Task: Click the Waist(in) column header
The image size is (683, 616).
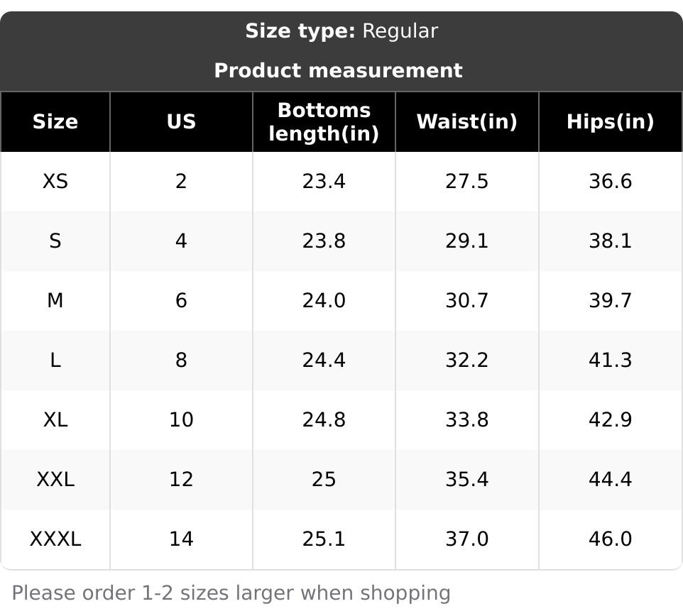Action: 466,122
